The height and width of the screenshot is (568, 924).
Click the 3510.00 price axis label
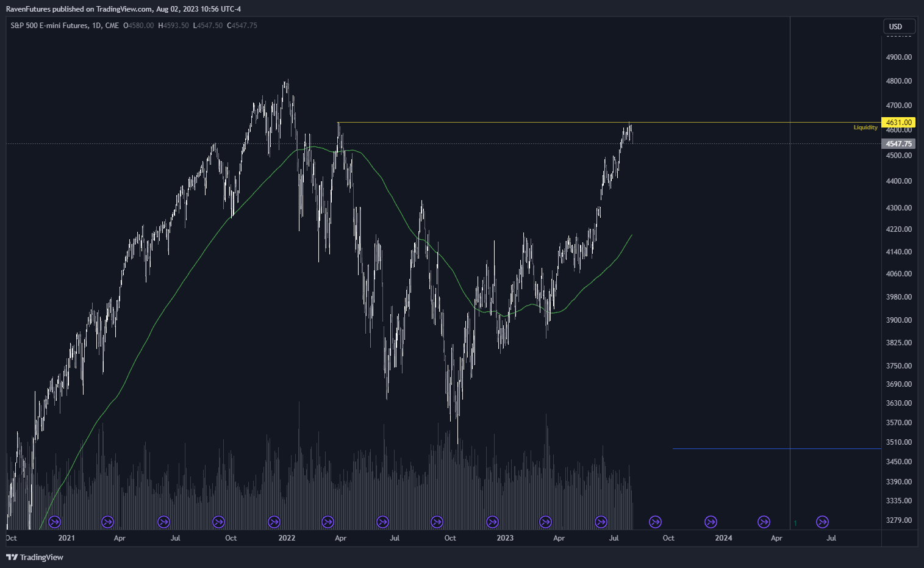898,442
